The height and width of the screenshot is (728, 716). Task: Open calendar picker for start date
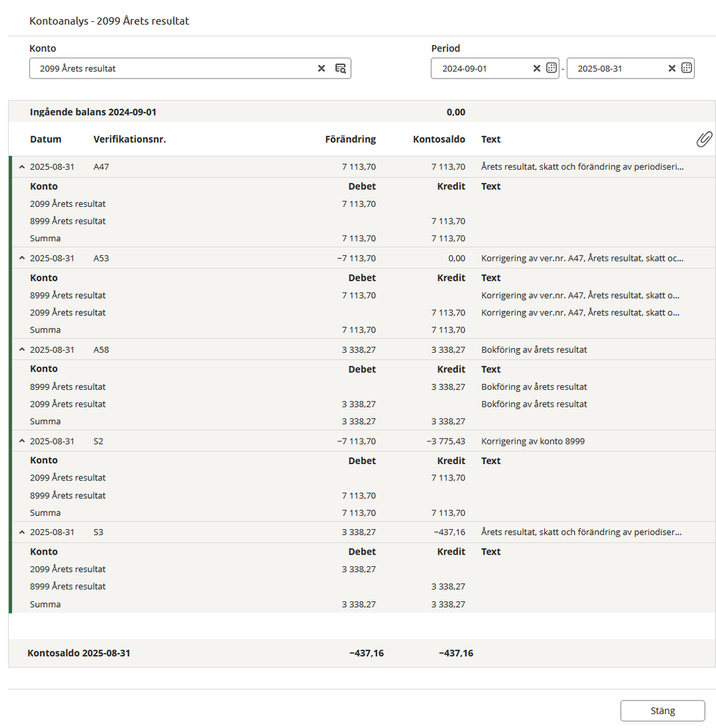pyautogui.click(x=551, y=69)
